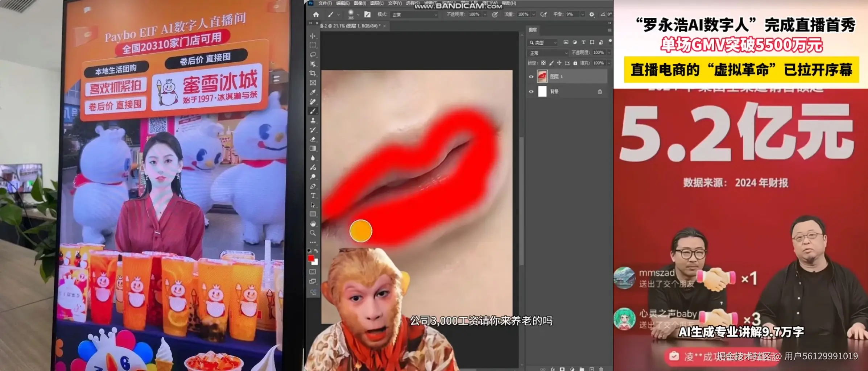This screenshot has width=868, height=371.
Task: Open smoothing options gear icon
Action: coord(592,14)
